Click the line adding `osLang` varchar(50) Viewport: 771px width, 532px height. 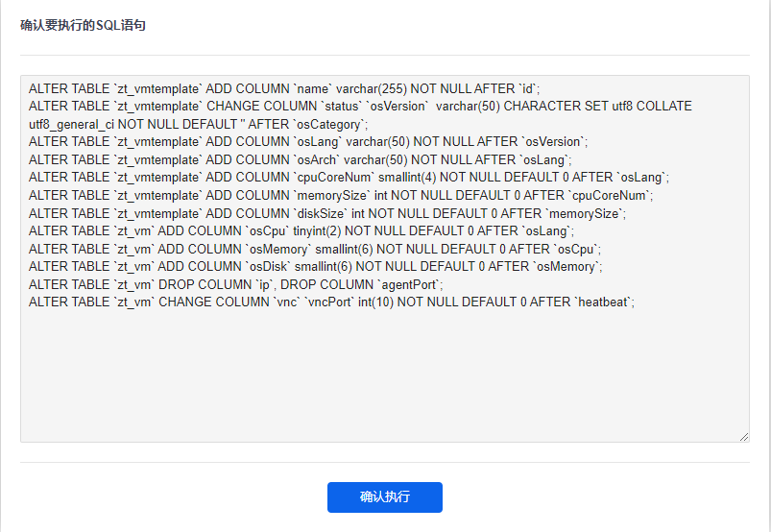308,142
